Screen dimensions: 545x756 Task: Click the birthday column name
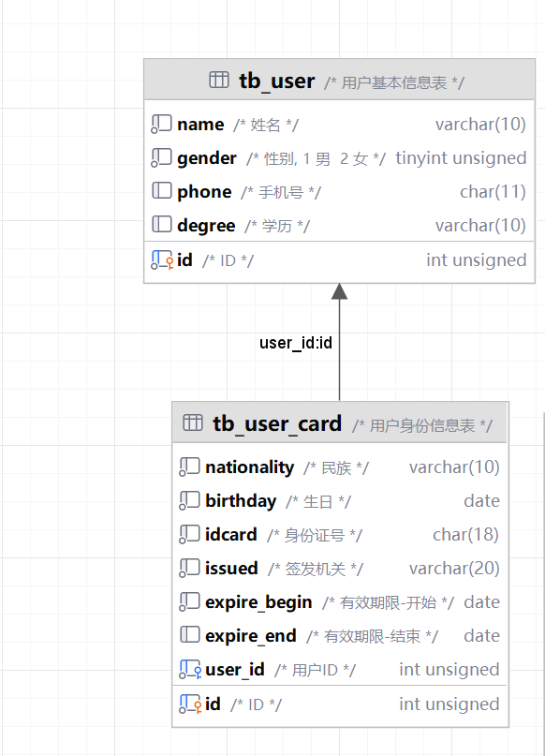pyautogui.click(x=241, y=501)
